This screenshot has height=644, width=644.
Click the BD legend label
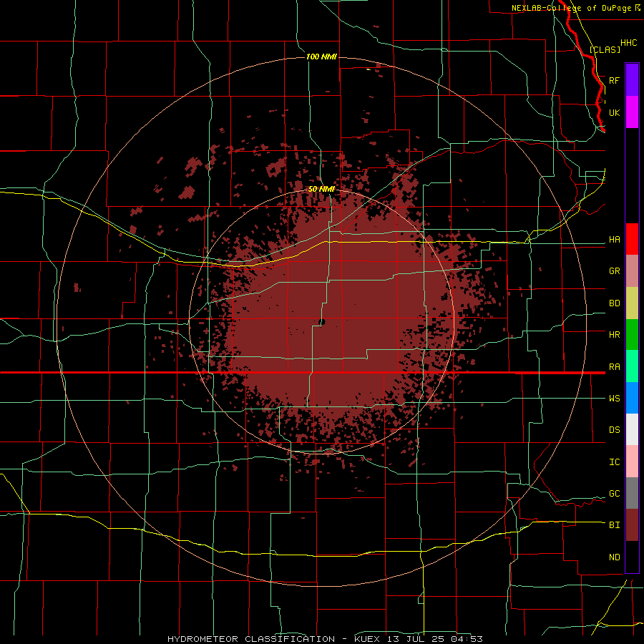(614, 303)
